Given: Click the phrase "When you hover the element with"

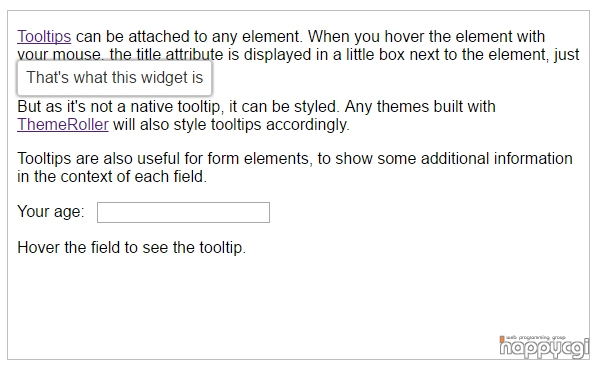Looking at the screenshot, I should tap(426, 37).
